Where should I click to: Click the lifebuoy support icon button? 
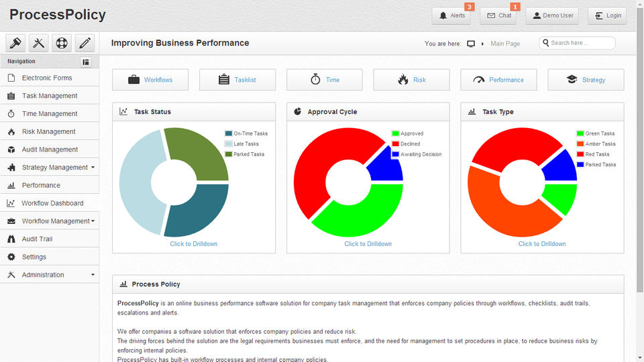pos(62,43)
